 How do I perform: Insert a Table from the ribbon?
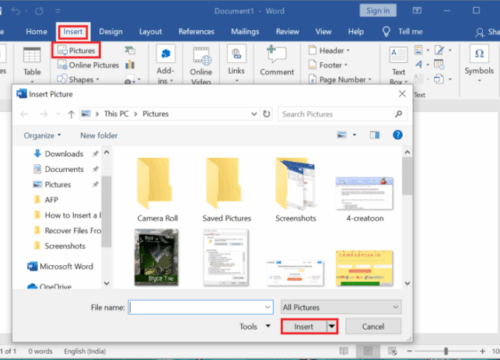32,63
